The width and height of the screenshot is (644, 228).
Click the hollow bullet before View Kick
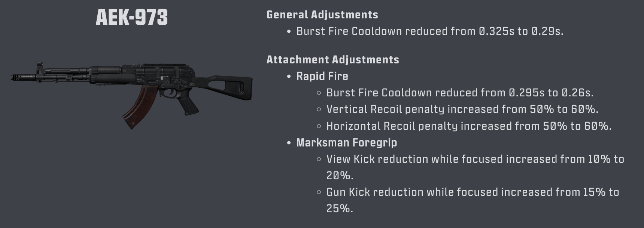tap(319, 159)
